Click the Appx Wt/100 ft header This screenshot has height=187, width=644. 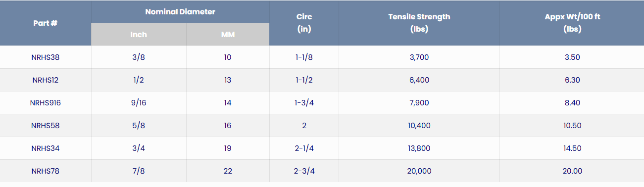[572, 23]
